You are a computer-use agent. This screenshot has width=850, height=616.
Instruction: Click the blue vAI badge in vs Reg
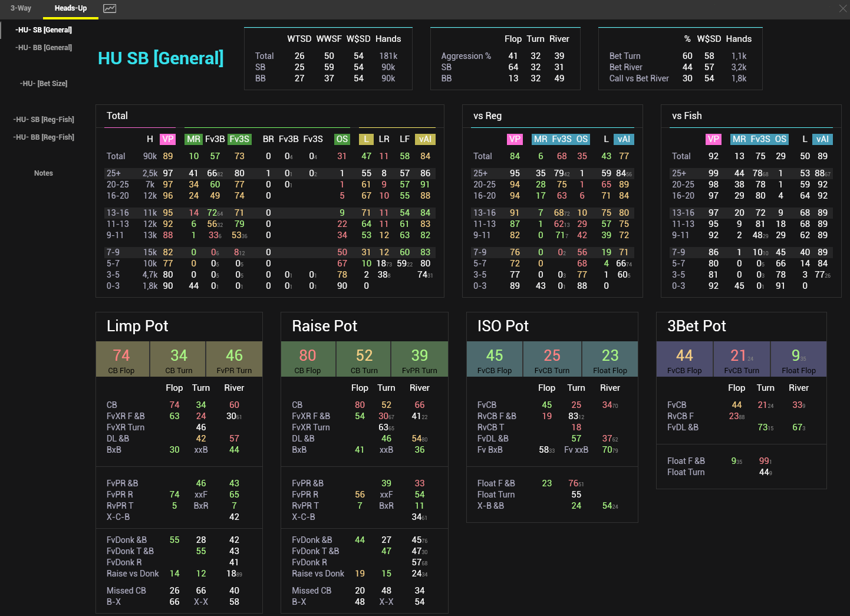(x=624, y=139)
